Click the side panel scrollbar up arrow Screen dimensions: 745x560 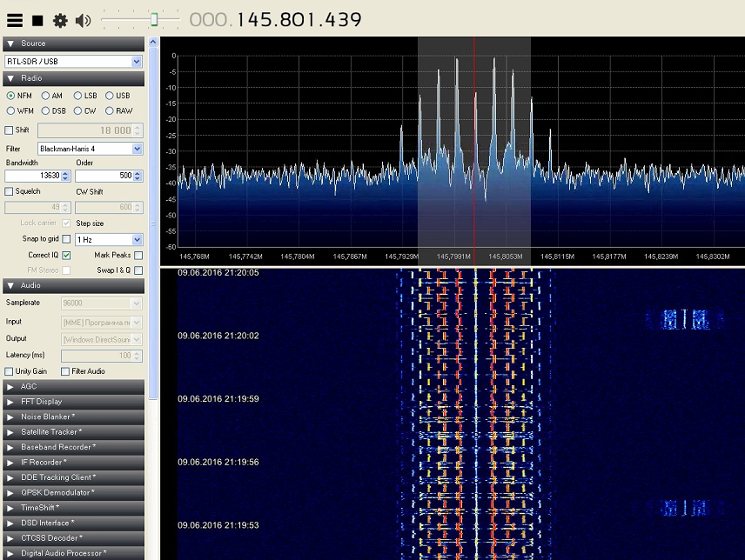(x=153, y=42)
